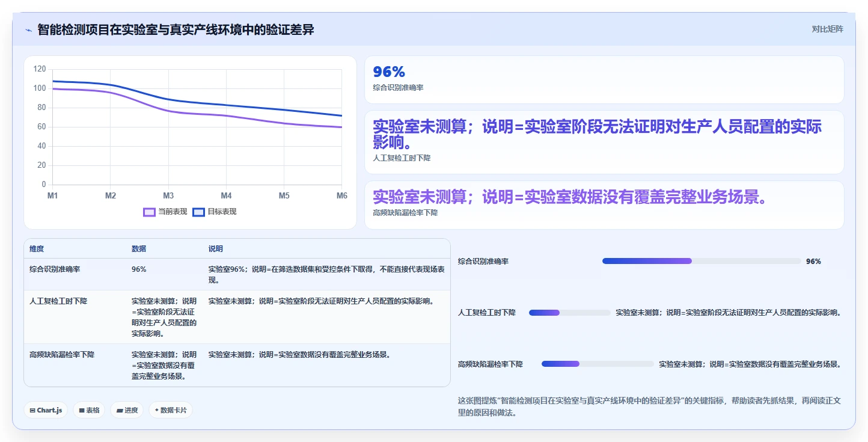868x442 pixels.
Task: Click the large 96% value in the card
Action: click(x=389, y=72)
